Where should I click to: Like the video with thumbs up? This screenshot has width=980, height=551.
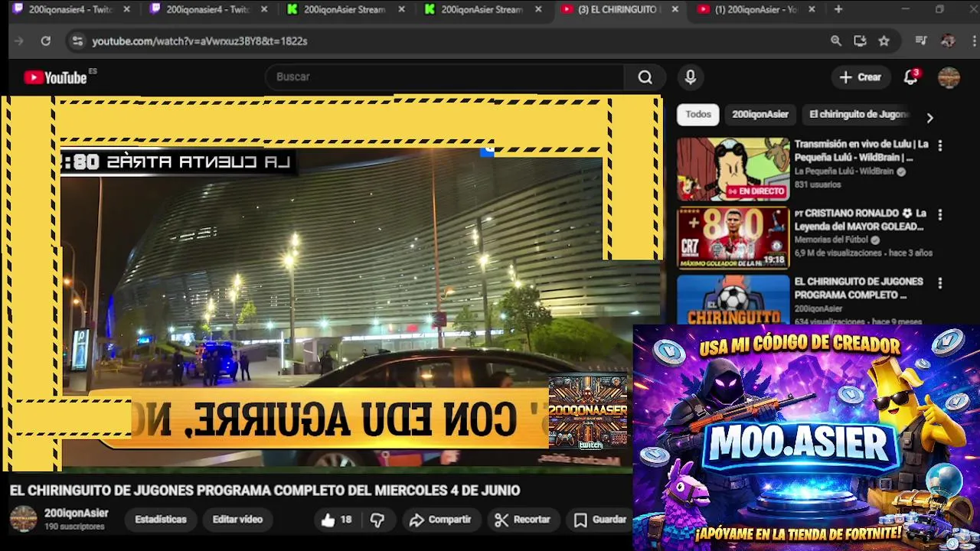click(336, 520)
